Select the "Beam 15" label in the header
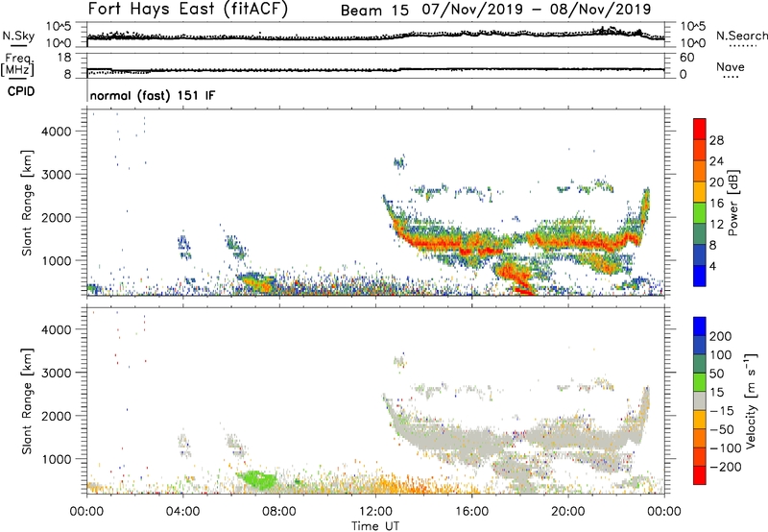The width and height of the screenshot is (768, 532). click(x=374, y=11)
